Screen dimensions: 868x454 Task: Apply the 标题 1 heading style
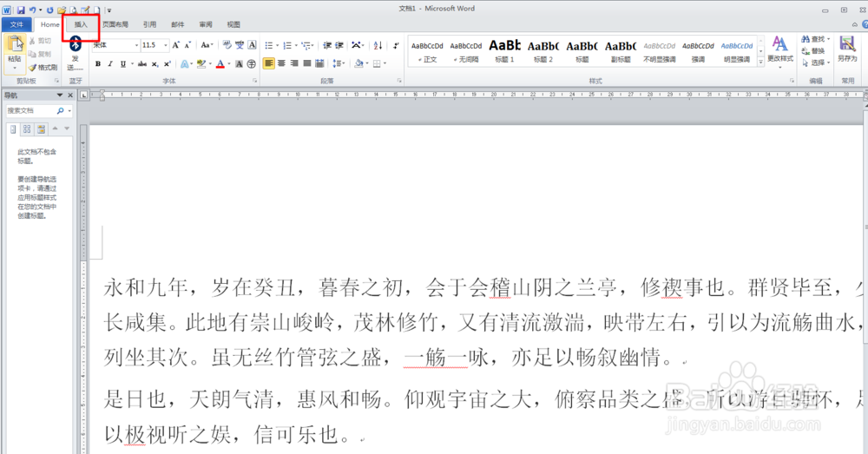pyautogui.click(x=504, y=51)
